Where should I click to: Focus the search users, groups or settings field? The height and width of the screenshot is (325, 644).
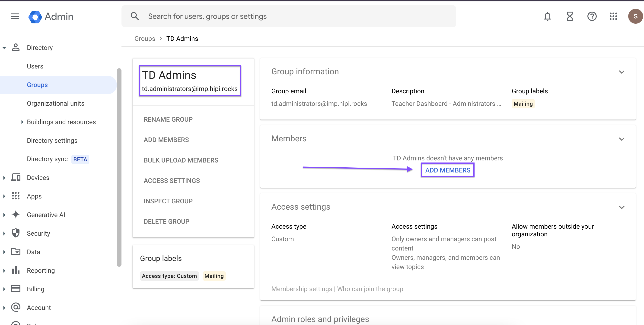pos(289,16)
